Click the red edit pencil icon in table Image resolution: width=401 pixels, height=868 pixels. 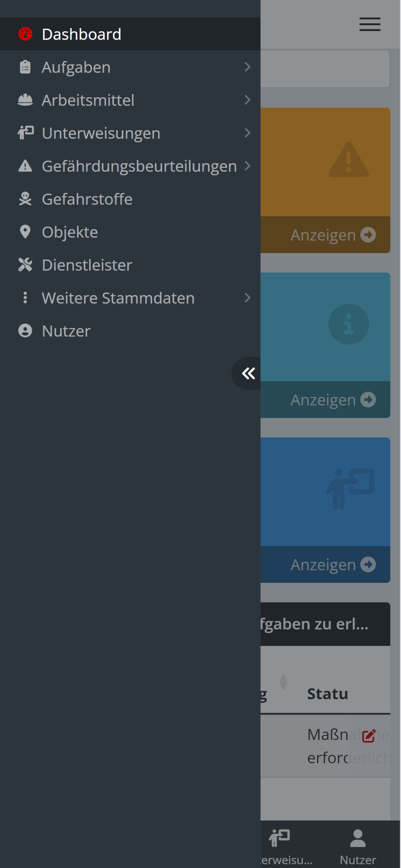click(369, 736)
